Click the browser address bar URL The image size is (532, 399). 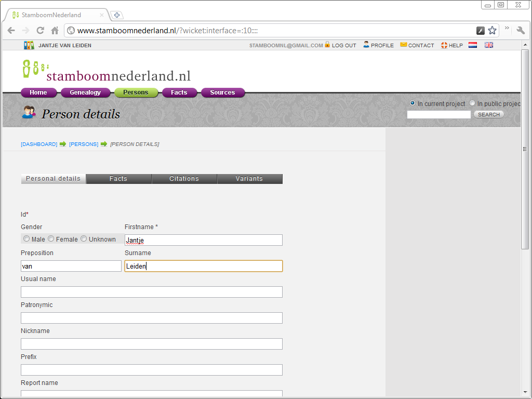(x=168, y=31)
